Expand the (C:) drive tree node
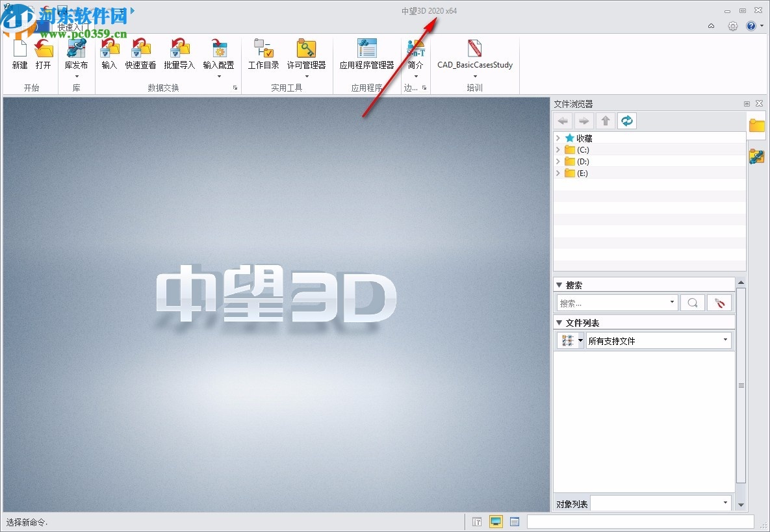This screenshot has height=532, width=770. [558, 149]
